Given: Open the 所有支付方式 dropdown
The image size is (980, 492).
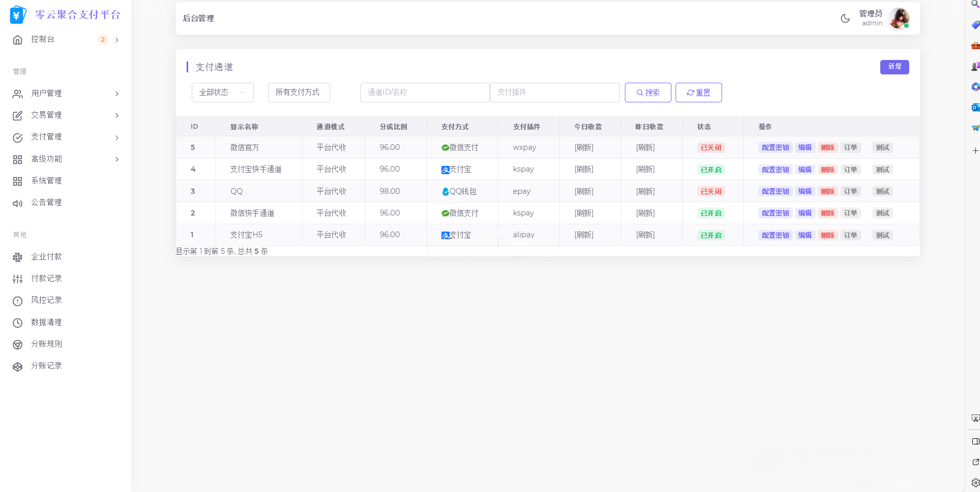Looking at the screenshot, I should 299,93.
